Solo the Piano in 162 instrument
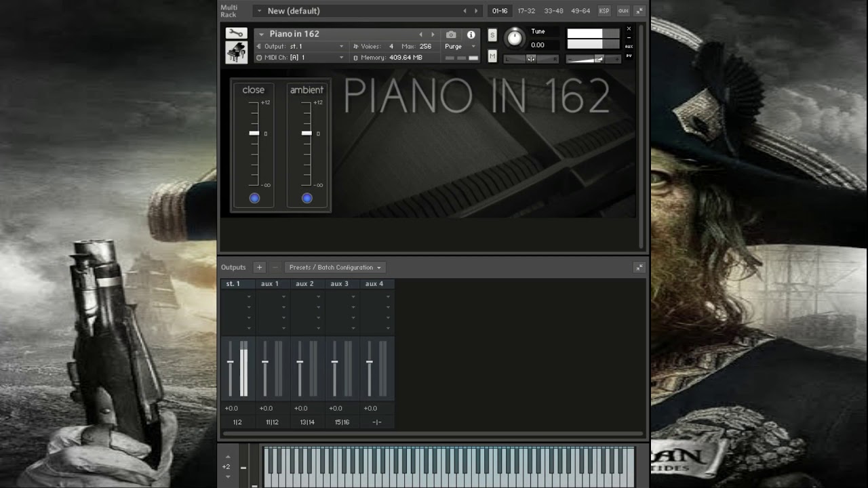Viewport: 868px width, 488px height. [x=492, y=35]
